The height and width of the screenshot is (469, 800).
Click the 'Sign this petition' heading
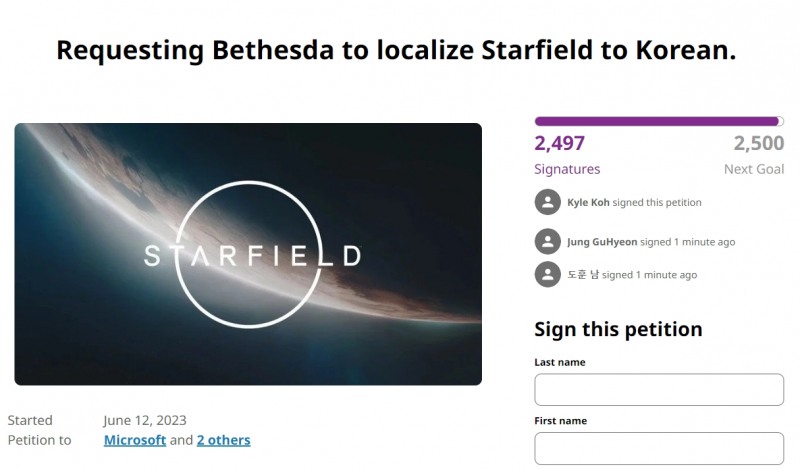click(618, 329)
